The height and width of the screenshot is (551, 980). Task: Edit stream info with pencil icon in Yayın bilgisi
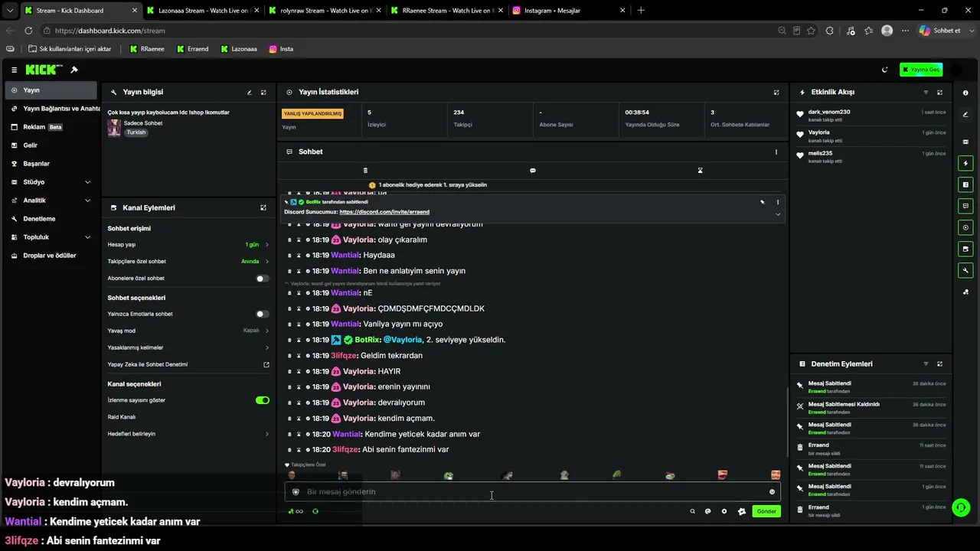(x=250, y=92)
